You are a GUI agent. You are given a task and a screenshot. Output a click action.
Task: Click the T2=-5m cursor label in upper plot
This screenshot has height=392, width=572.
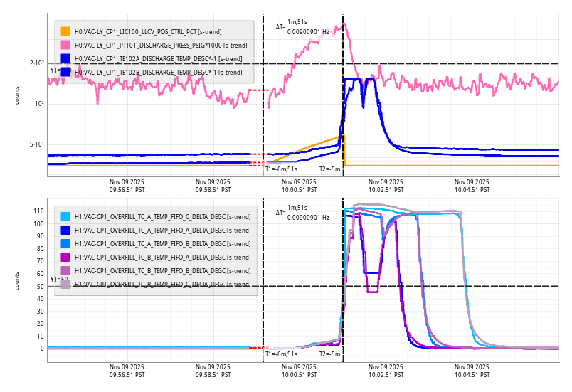click(x=330, y=169)
